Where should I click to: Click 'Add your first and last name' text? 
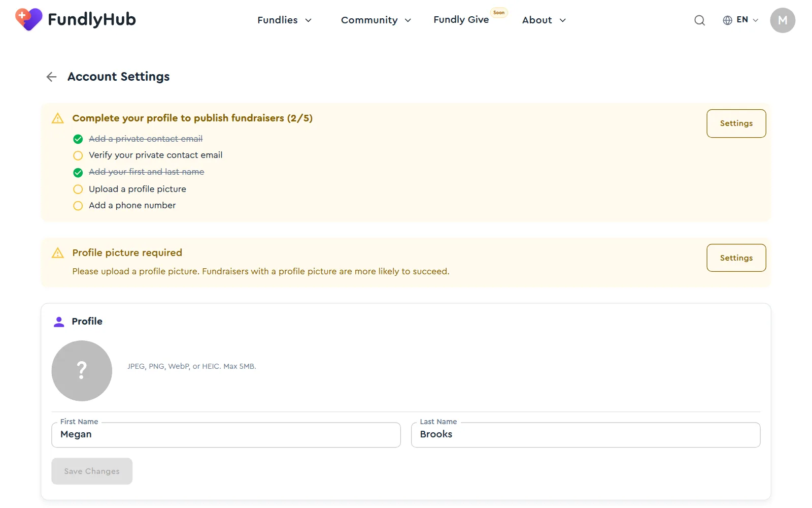click(146, 172)
